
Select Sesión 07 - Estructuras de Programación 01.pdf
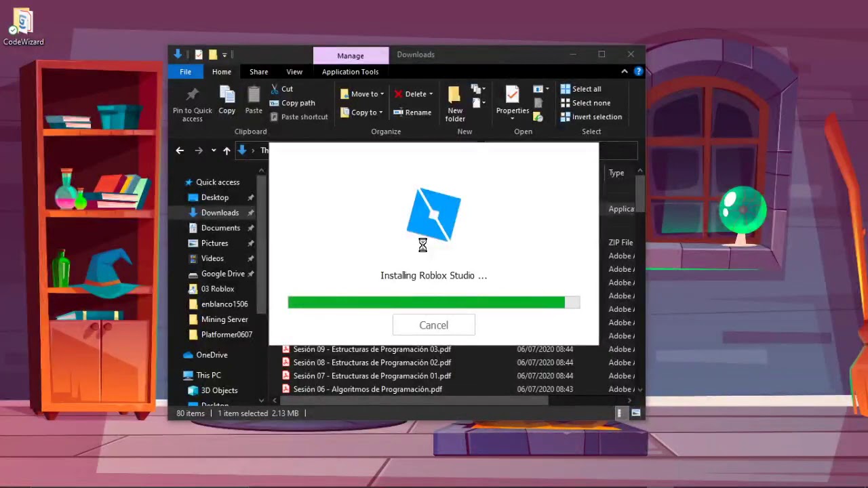tap(372, 376)
